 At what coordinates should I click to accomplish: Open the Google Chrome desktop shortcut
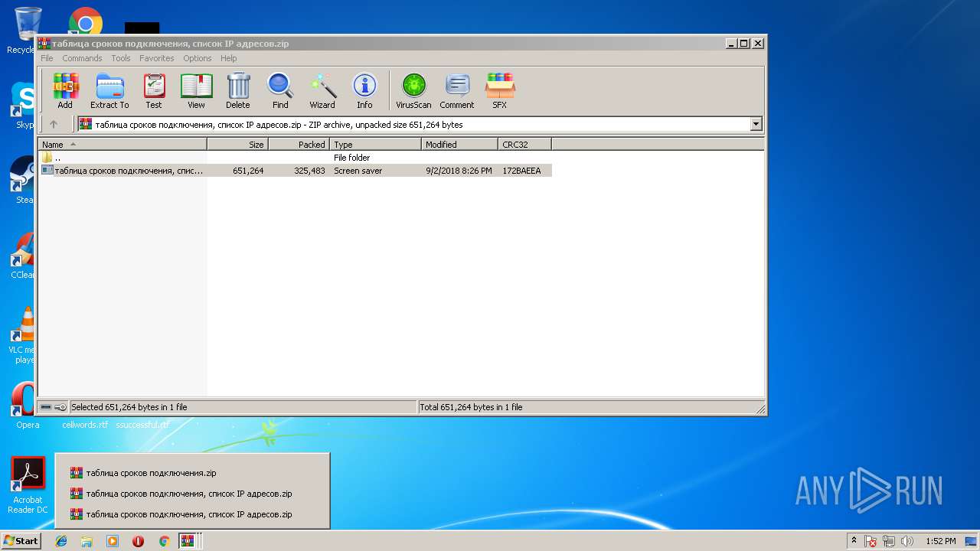[85, 21]
